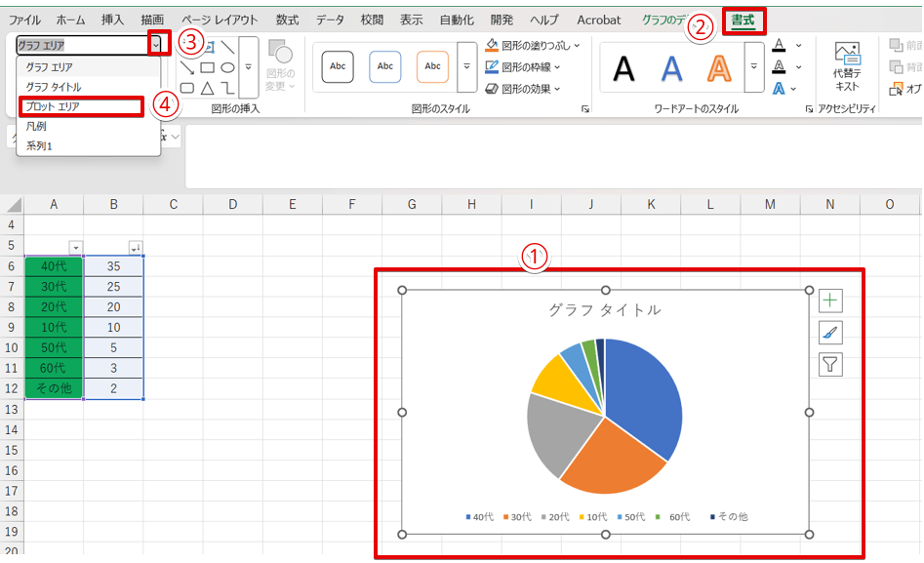Apply the black WordArt A style
This screenshot has height=563, width=924.
click(x=624, y=67)
